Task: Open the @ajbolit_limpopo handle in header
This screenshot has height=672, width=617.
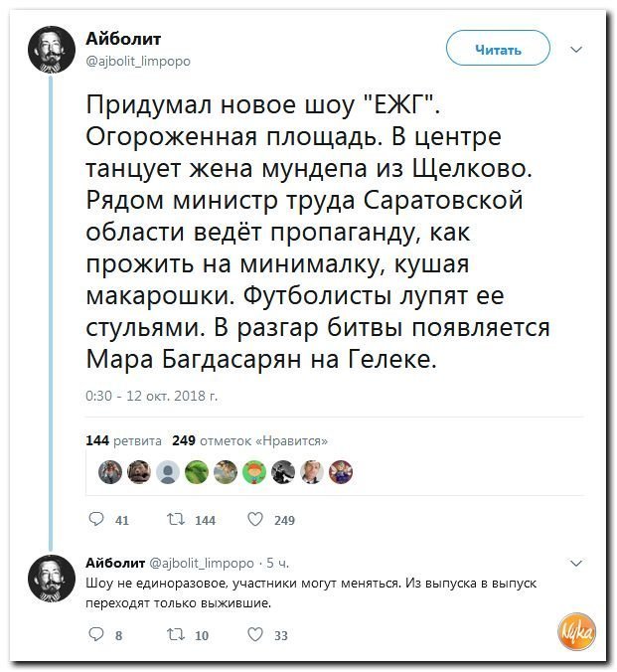Action: pyautogui.click(x=138, y=61)
